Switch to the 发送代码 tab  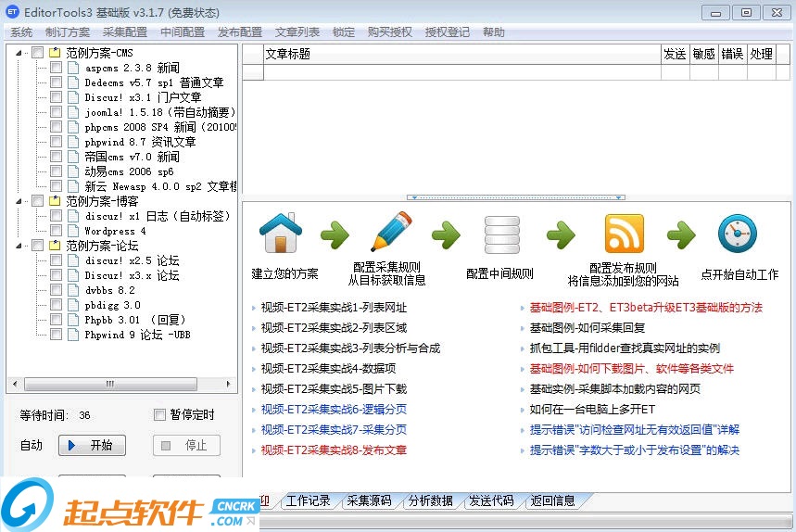tap(491, 501)
